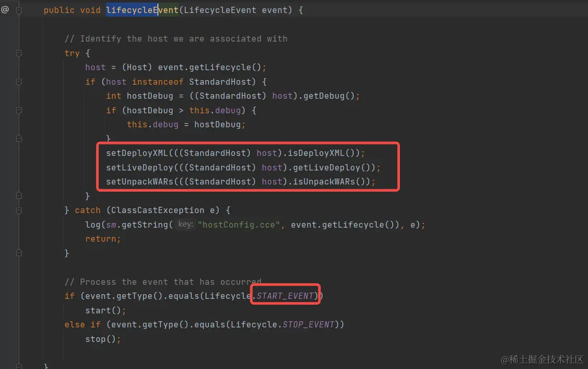The image size is (588, 369).
Task: Click getLifecycle() inside the log call
Action: tap(358, 225)
